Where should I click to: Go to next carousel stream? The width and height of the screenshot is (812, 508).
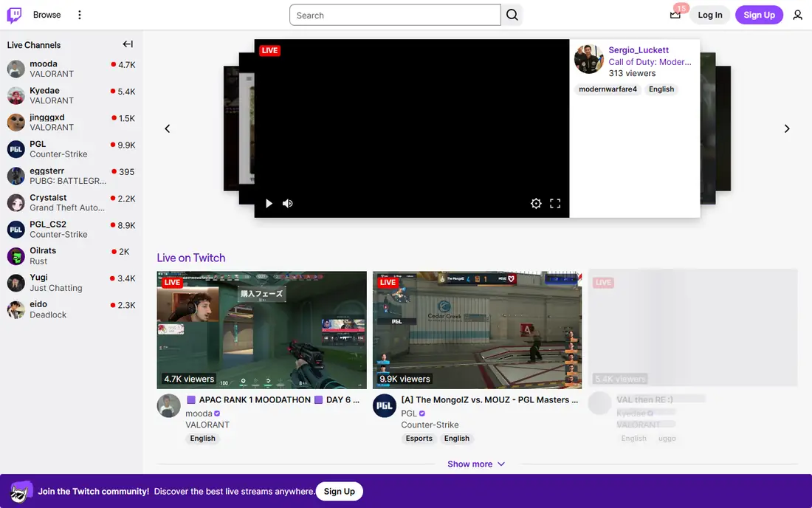(787, 128)
